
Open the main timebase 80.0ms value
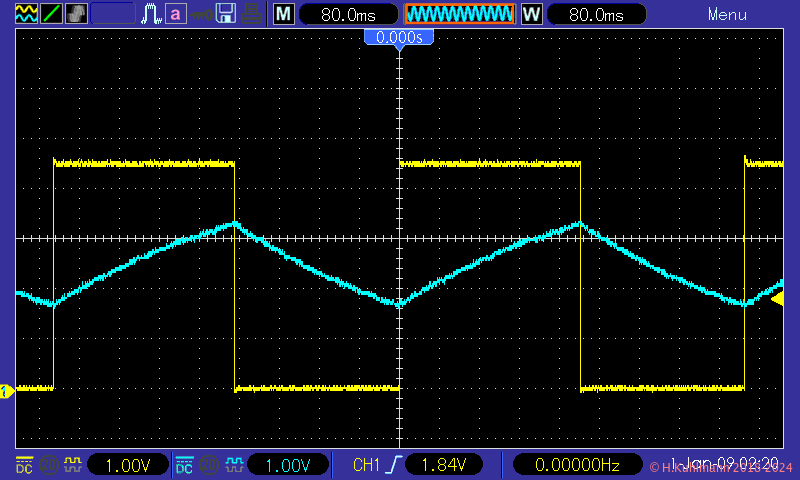346,14
